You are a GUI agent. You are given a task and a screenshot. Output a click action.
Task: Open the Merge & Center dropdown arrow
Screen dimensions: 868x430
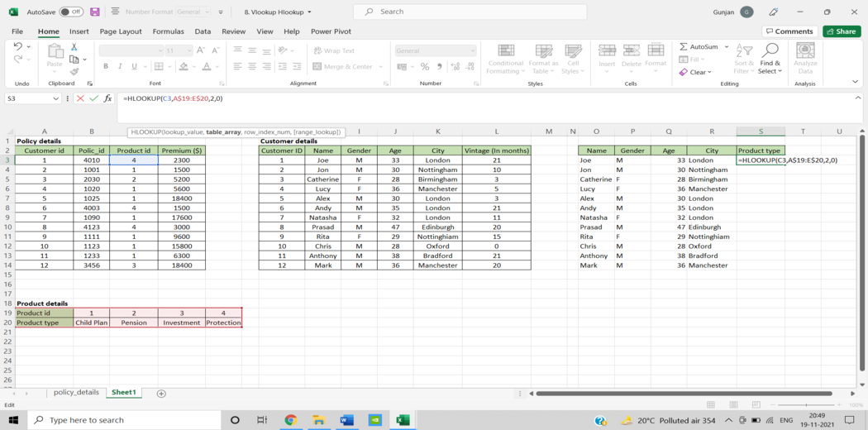381,66
